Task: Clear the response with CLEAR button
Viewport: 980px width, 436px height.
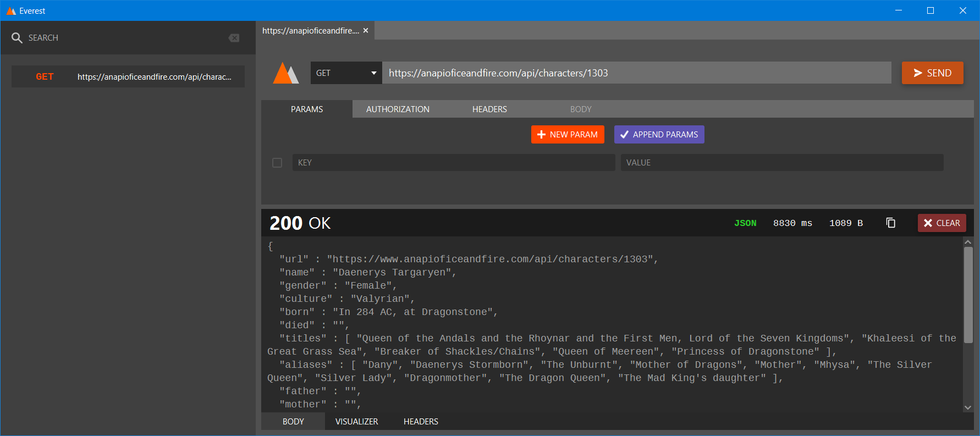Action: [x=942, y=223]
